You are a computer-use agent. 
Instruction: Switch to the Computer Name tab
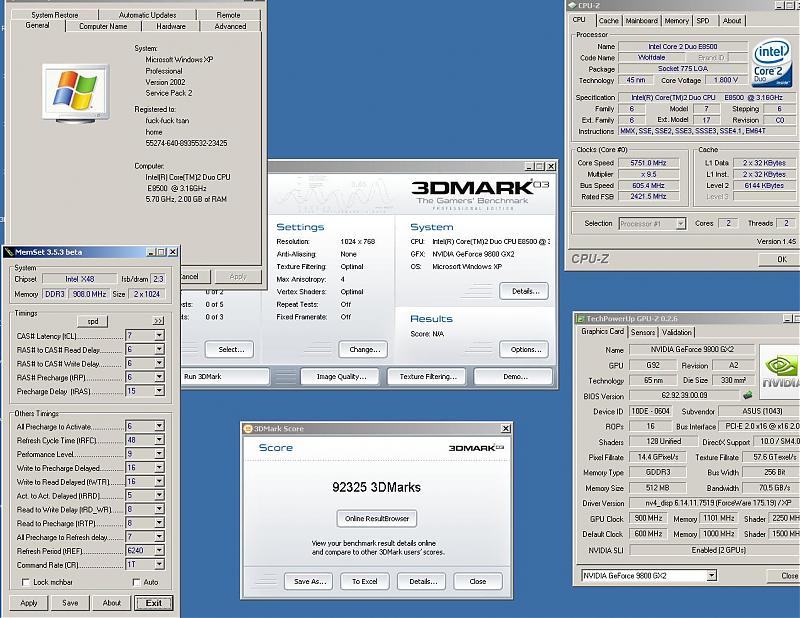pos(103,26)
